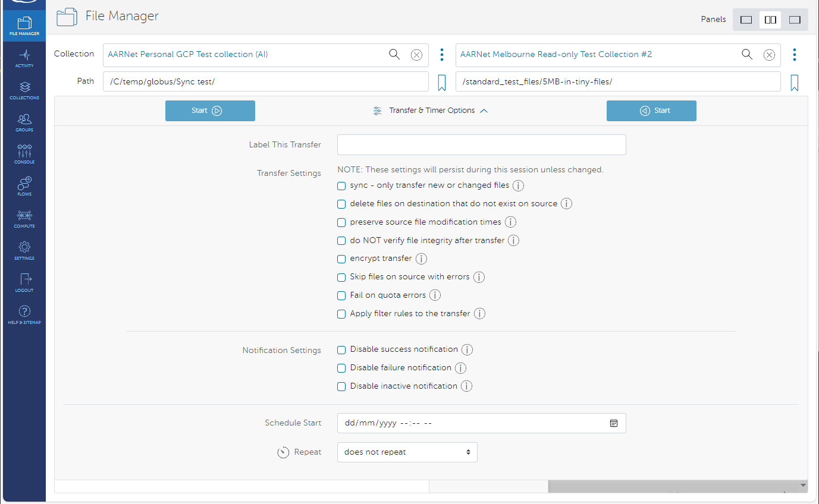Show info for do NOT verify integrity
The height and width of the screenshot is (504, 819).
pyautogui.click(x=513, y=241)
